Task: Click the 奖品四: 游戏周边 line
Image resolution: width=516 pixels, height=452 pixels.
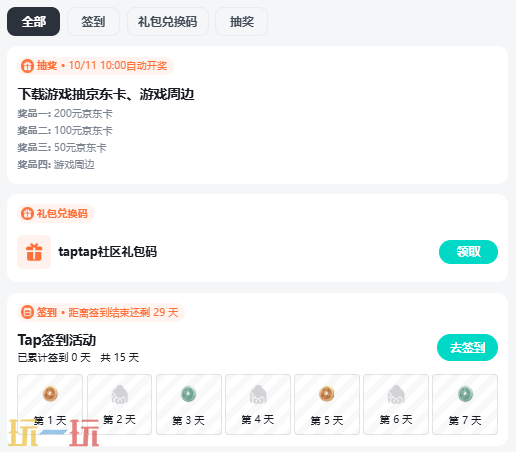Action: tap(56, 164)
